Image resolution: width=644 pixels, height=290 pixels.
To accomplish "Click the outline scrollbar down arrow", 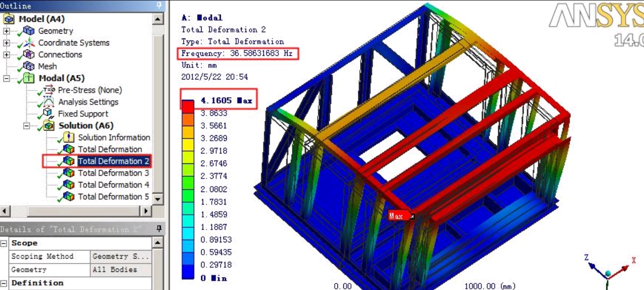I will (158, 199).
